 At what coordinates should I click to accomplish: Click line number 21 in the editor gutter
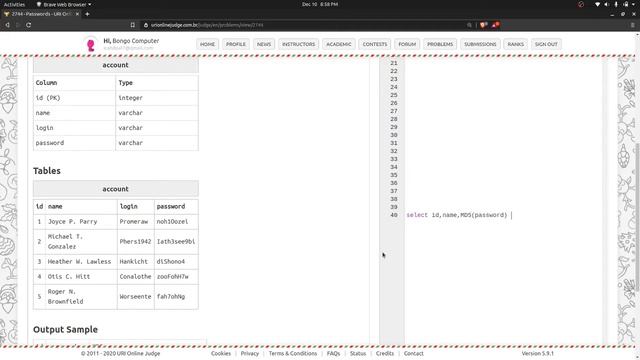click(x=393, y=63)
